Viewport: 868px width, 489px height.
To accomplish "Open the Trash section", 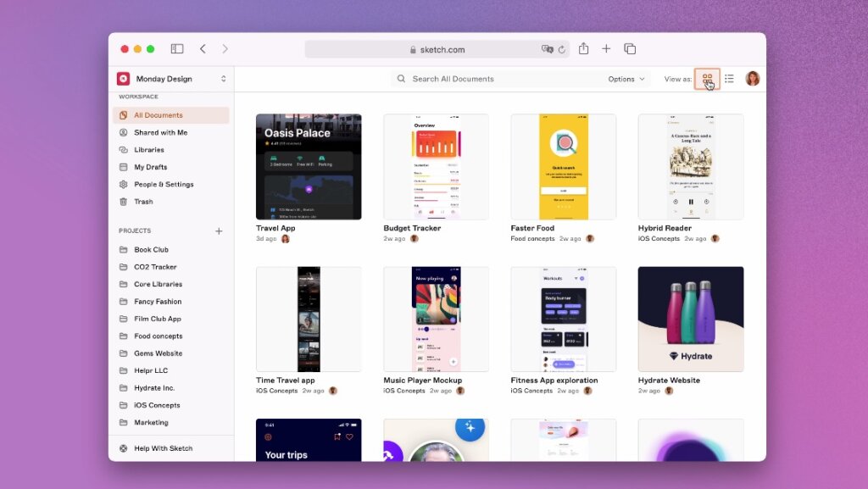I will pyautogui.click(x=143, y=202).
